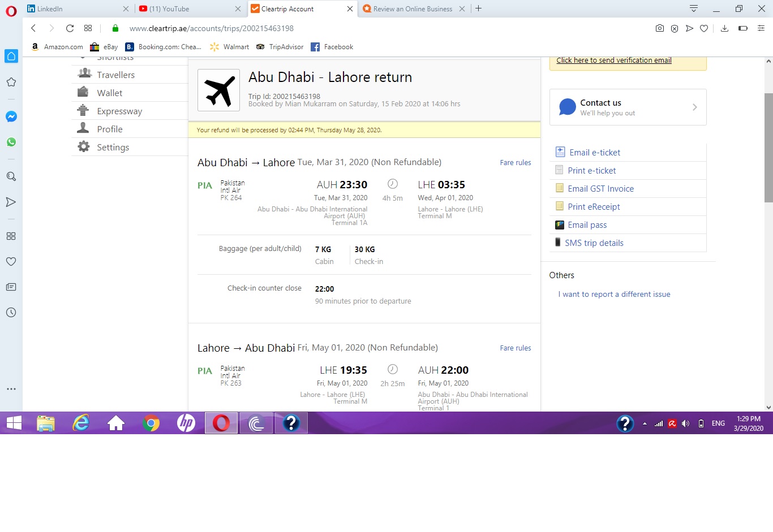This screenshot has width=773, height=532.
Task: Open Opera easy setup icon
Action: tap(761, 28)
